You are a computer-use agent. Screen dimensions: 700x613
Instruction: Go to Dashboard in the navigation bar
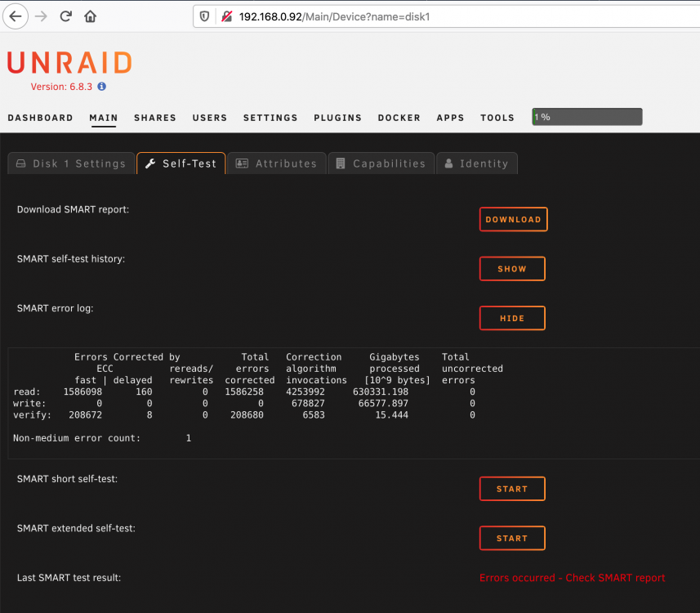click(x=40, y=118)
